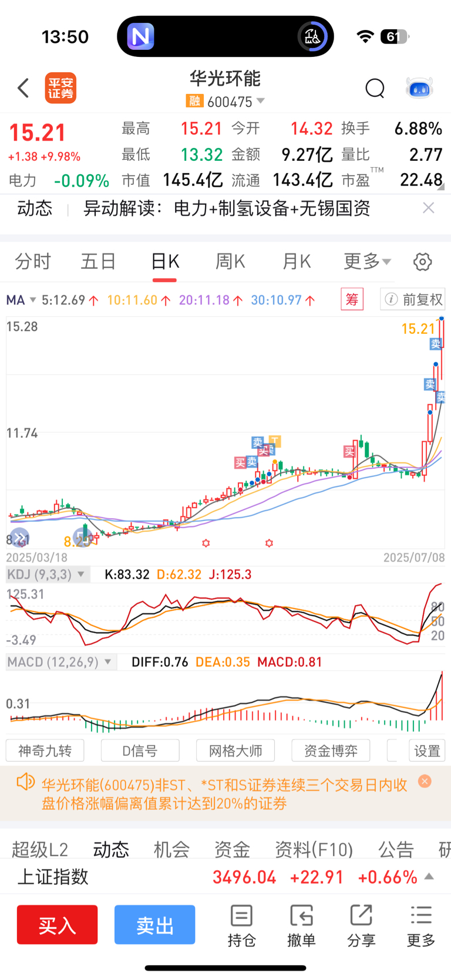Tap the first star event marker

(x=206, y=543)
